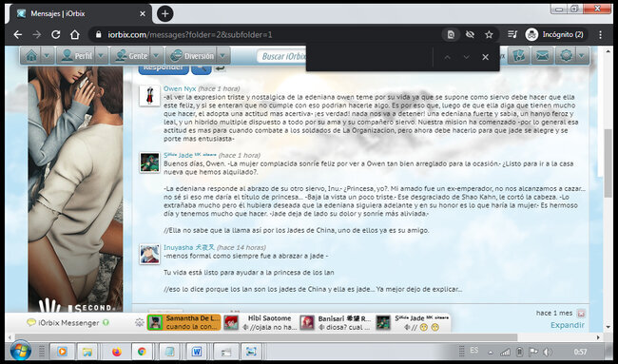618x364 pixels.
Task: Open messenger settings gear
Action: 139,322
